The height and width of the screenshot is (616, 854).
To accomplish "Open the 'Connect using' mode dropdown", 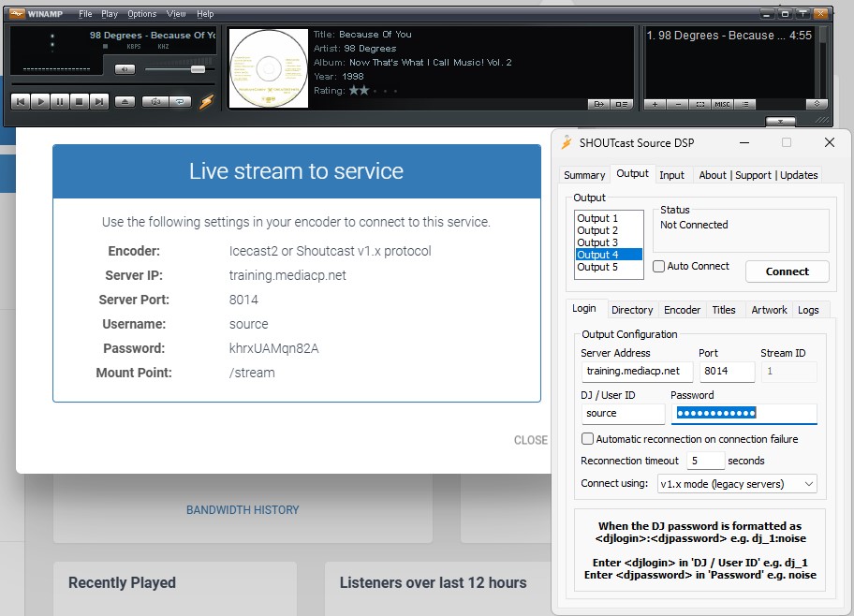I will click(737, 484).
